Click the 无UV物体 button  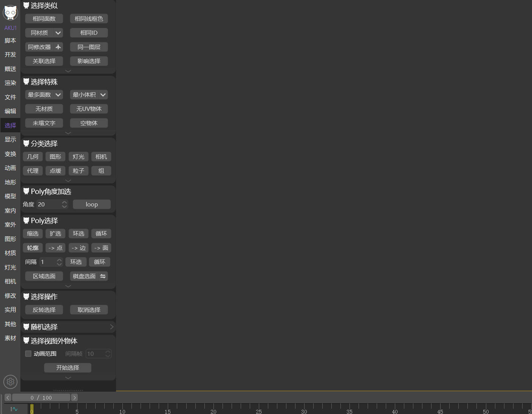(x=89, y=109)
